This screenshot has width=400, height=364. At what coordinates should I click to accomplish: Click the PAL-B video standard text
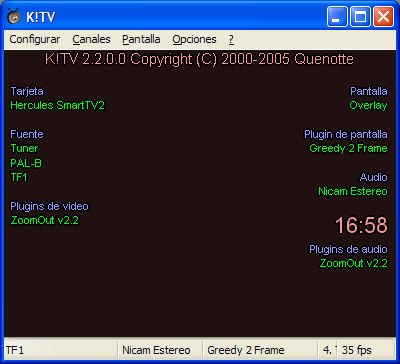pyautogui.click(x=26, y=163)
